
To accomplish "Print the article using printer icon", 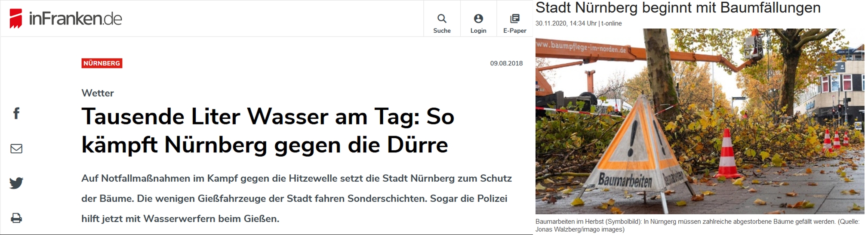I will click(x=16, y=218).
